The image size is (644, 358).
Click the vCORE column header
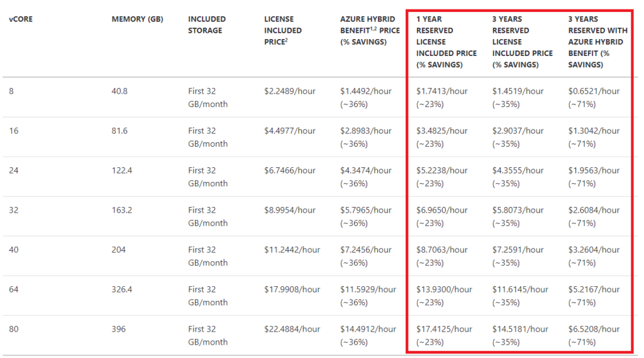(21, 19)
